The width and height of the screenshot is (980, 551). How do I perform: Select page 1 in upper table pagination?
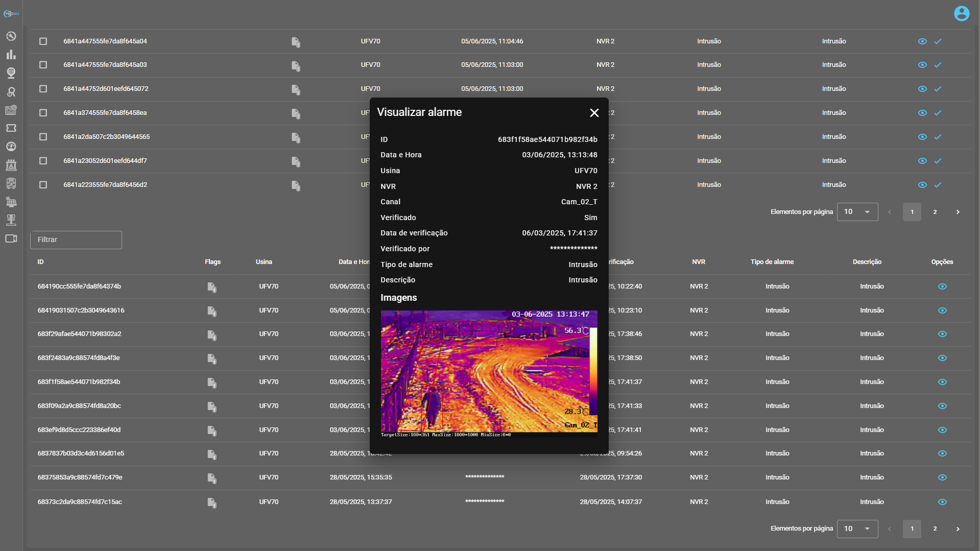(x=912, y=212)
